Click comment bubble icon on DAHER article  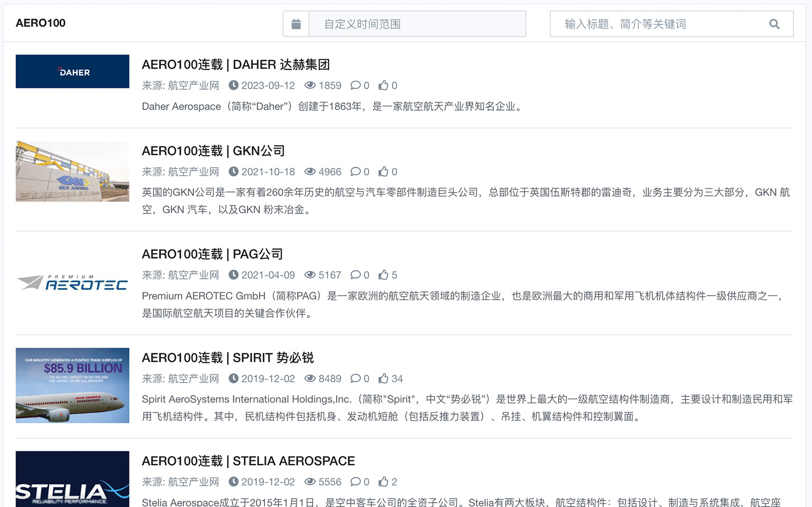point(355,85)
